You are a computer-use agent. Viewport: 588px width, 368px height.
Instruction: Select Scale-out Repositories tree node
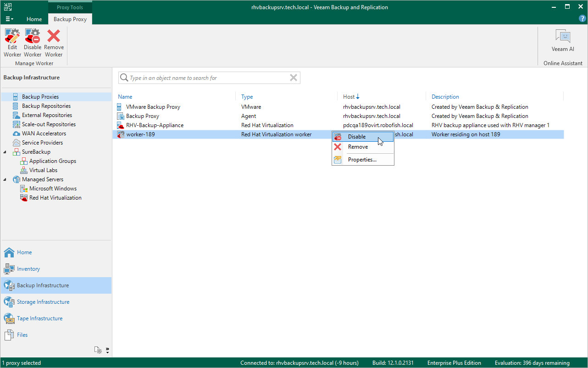click(x=49, y=124)
